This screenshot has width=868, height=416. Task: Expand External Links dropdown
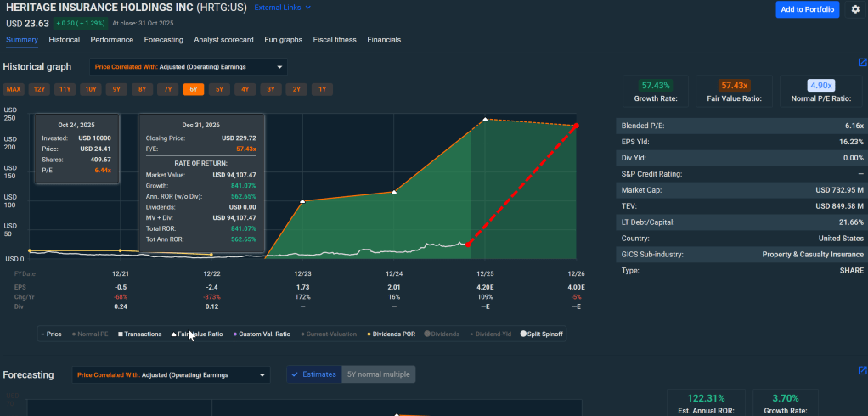click(x=283, y=8)
